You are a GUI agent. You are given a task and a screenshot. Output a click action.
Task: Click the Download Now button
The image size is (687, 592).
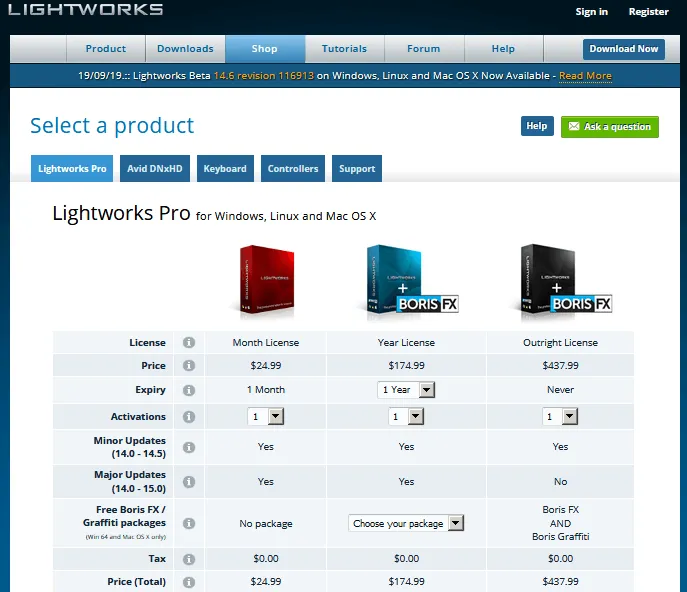click(x=623, y=49)
